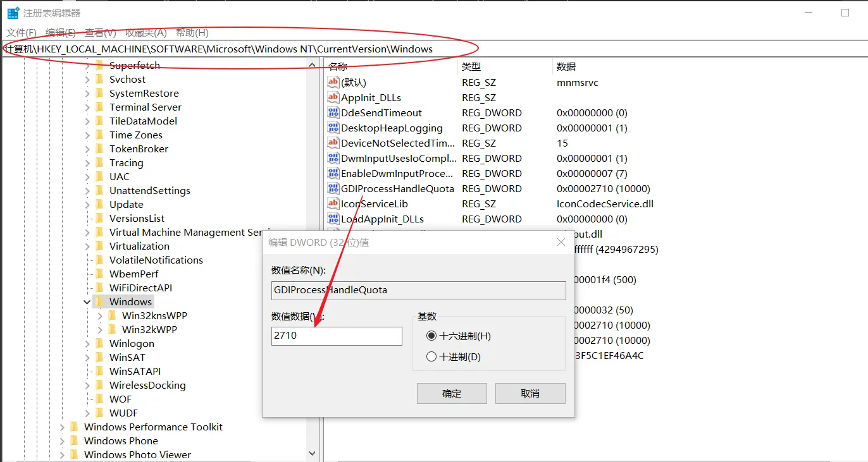
Task: Confirm the DWORD edit with 确定
Action: 452,393
